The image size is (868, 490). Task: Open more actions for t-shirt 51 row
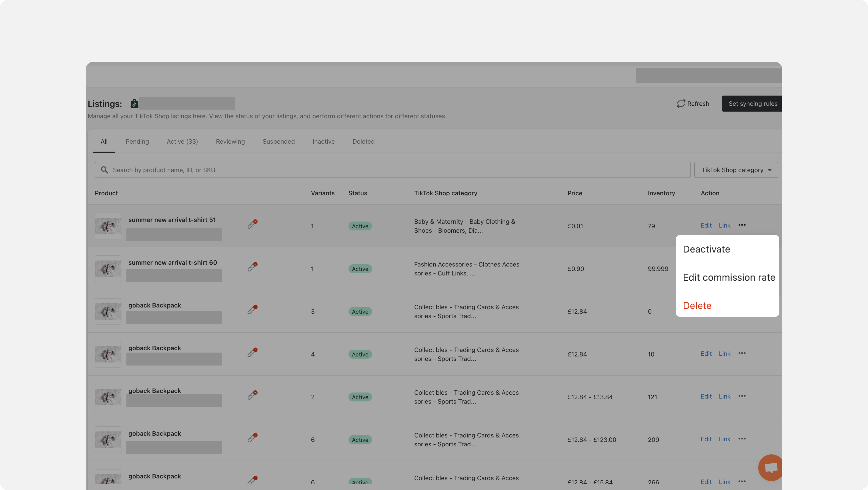(742, 225)
